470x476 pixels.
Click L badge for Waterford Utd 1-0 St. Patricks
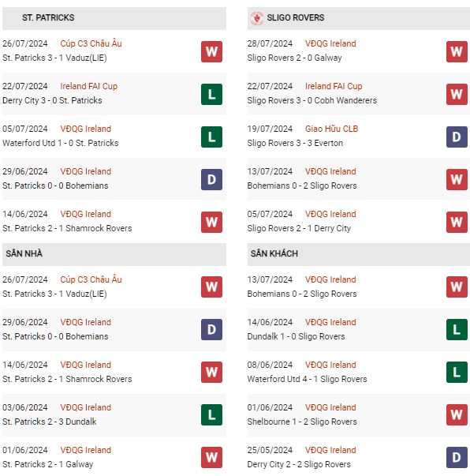[211, 137]
